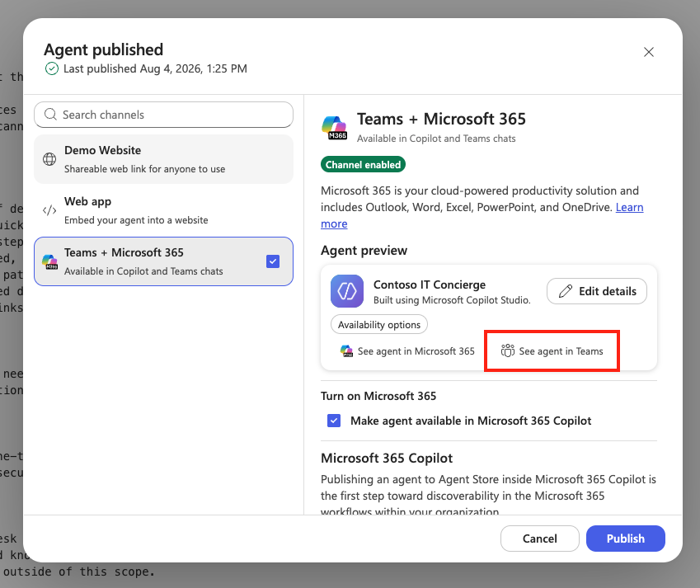
Task: Click the Teams people icon
Action: (508, 351)
